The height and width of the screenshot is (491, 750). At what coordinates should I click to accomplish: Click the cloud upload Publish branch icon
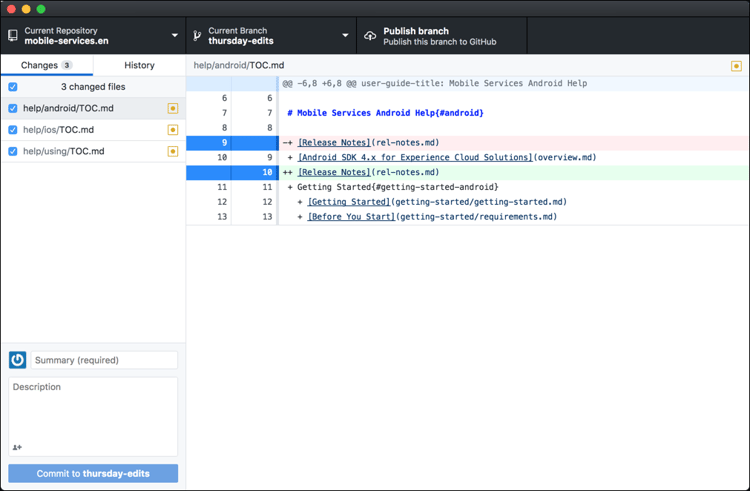point(370,36)
